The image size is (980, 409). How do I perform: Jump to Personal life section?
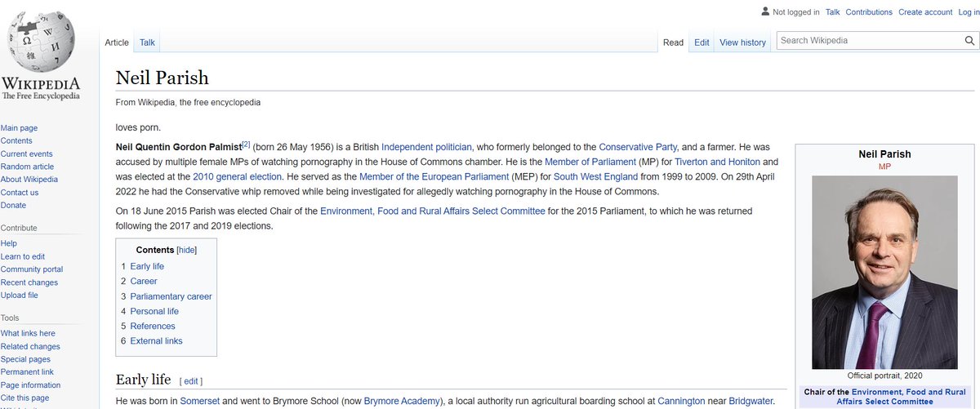[154, 311]
